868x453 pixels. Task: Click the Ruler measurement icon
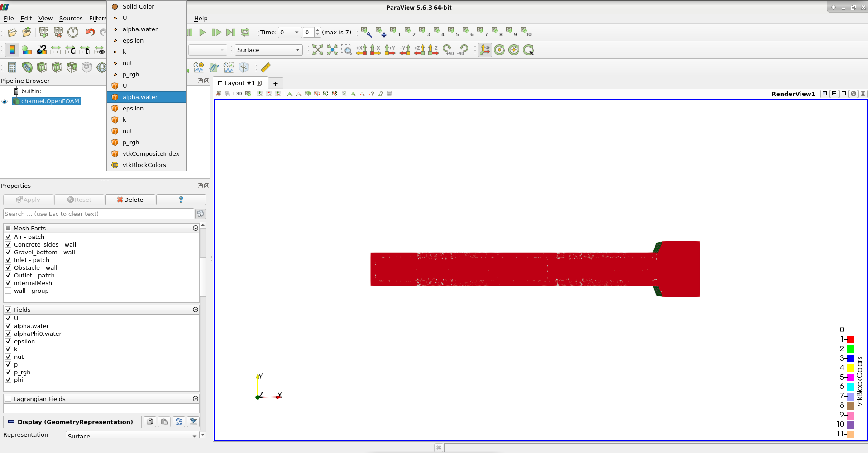pyautogui.click(x=266, y=67)
